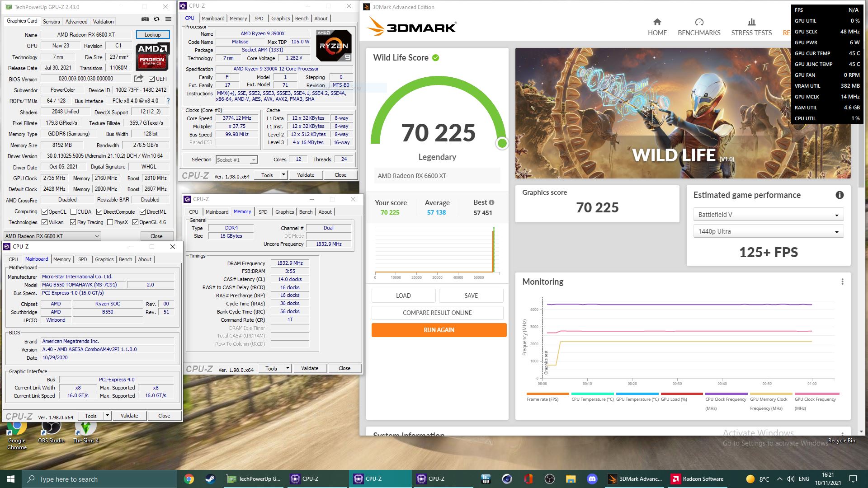
Task: Open File Explorer from the taskbar
Action: (x=571, y=479)
